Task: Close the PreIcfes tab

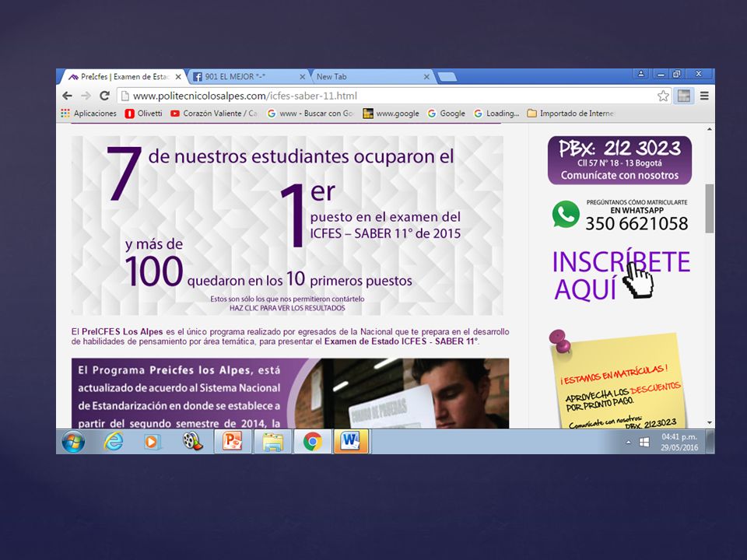Action: pyautogui.click(x=178, y=77)
